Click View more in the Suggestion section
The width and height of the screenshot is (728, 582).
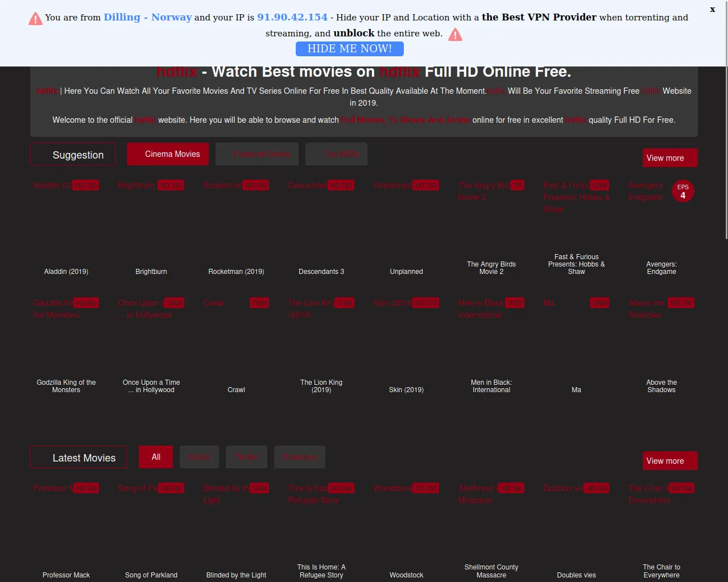(670, 158)
